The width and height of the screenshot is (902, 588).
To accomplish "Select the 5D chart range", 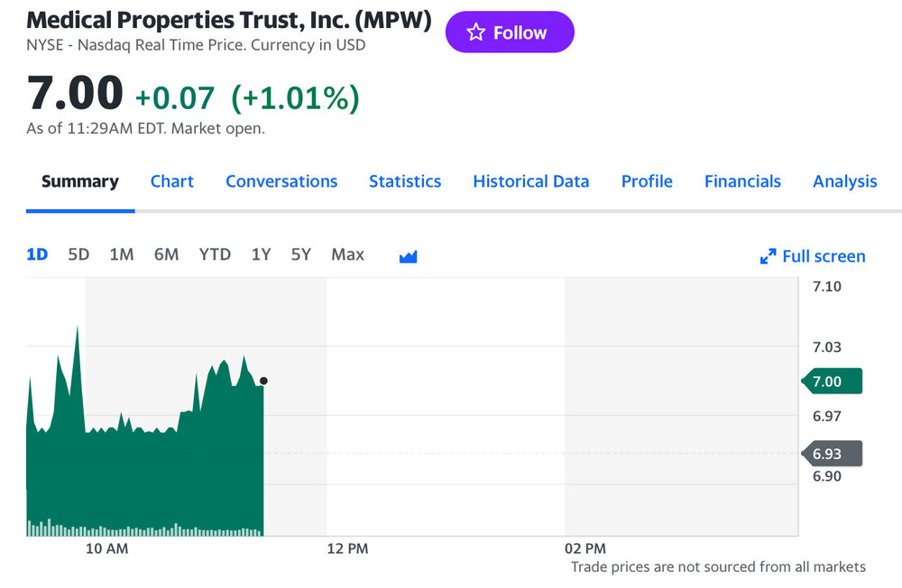I will click(78, 254).
